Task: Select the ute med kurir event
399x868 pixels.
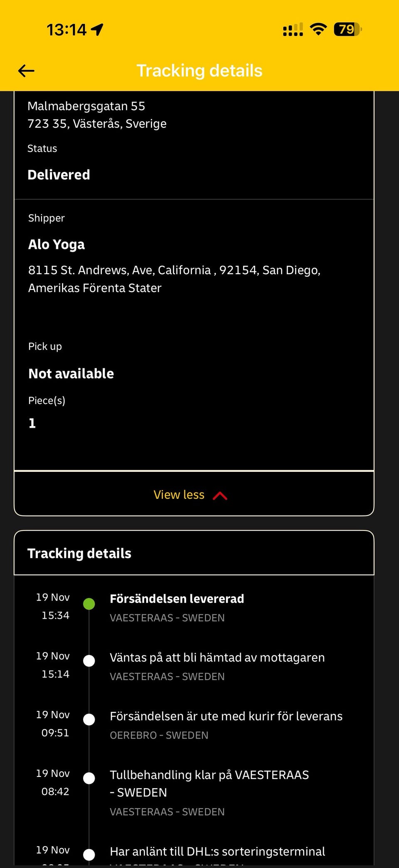Action: point(226,716)
